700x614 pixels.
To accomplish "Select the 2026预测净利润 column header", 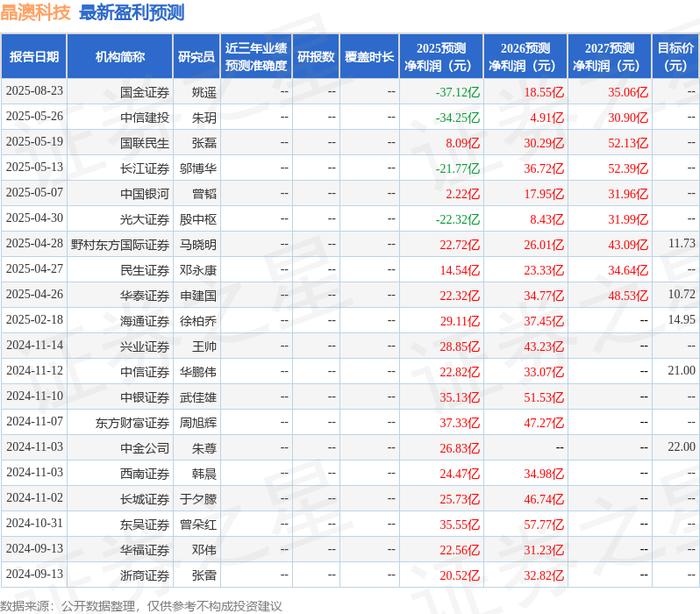I will [525, 57].
